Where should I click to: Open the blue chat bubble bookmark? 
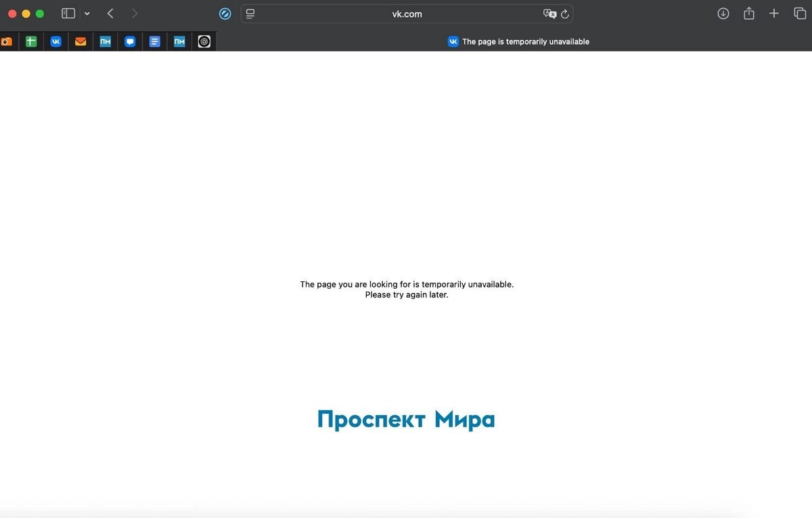click(x=130, y=41)
